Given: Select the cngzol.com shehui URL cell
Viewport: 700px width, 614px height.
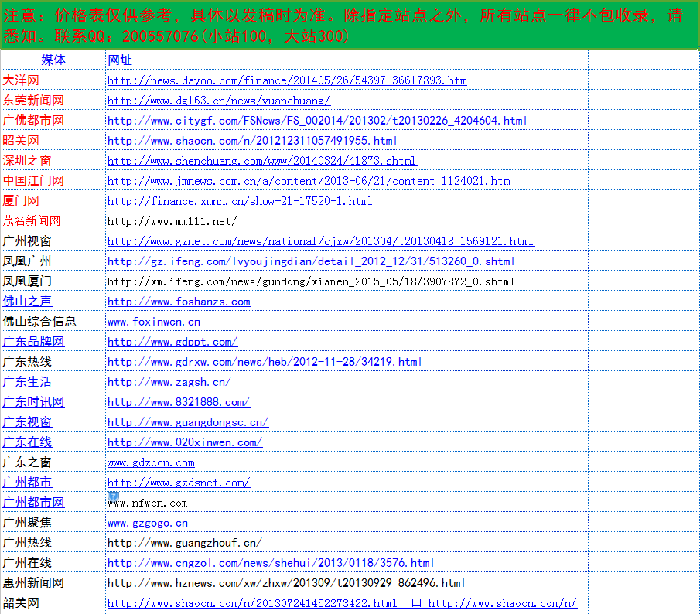Looking at the screenshot, I should [x=347, y=562].
